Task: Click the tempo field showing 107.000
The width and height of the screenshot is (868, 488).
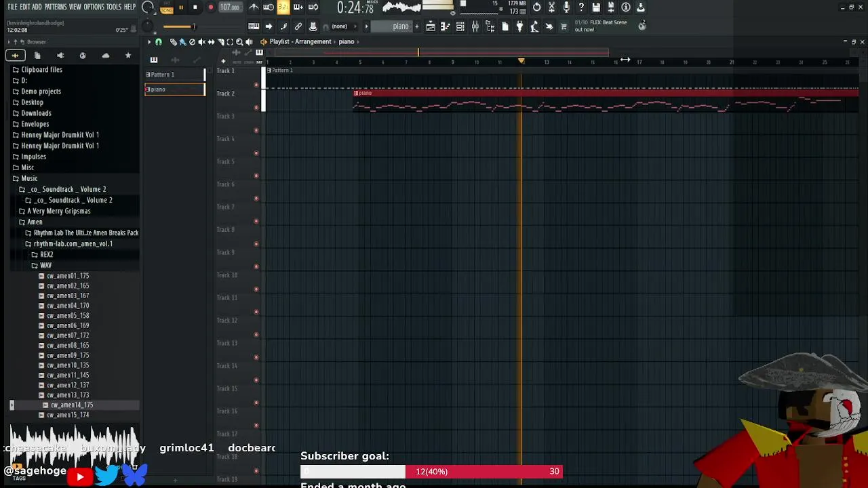Action: pos(230,7)
